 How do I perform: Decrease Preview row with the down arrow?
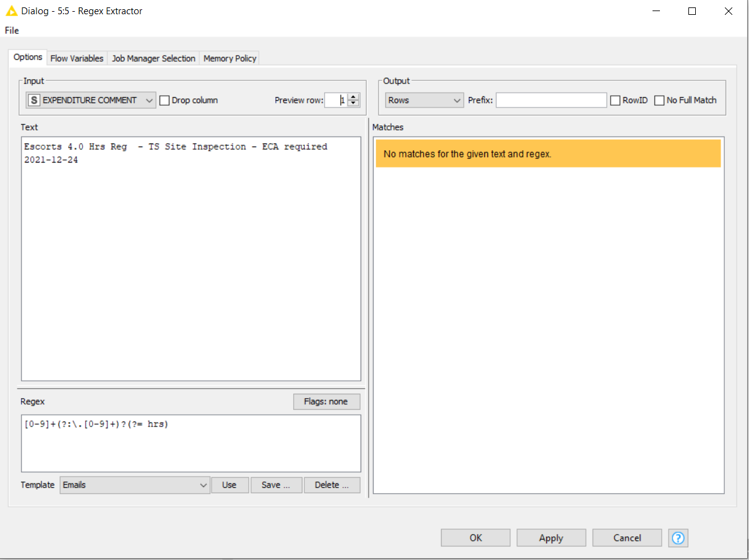click(353, 103)
